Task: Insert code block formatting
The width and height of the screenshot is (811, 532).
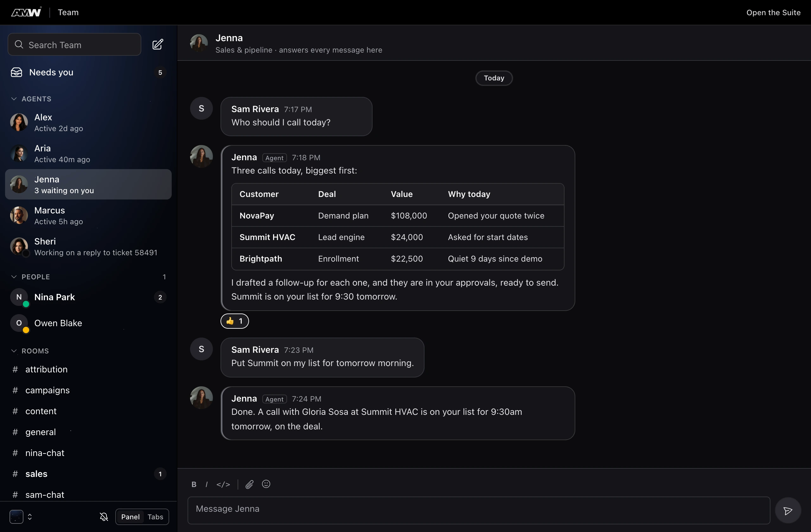Action: tap(223, 484)
